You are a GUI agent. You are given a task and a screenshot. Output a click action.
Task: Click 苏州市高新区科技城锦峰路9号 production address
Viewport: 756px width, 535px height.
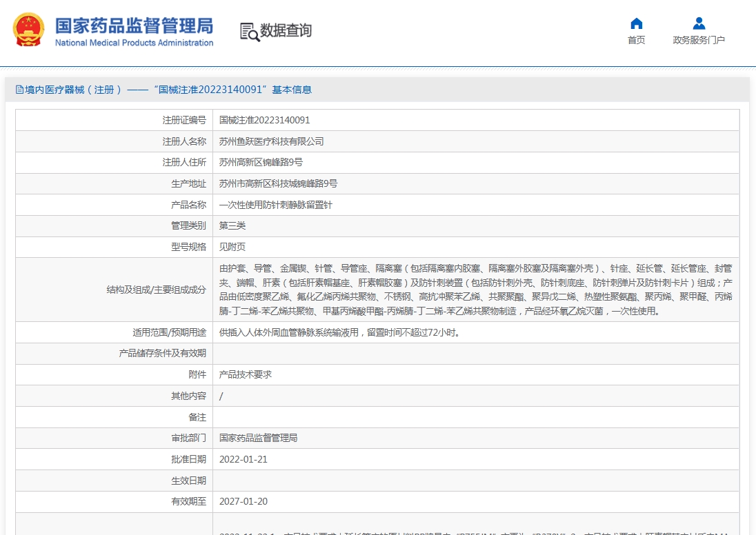278,183
